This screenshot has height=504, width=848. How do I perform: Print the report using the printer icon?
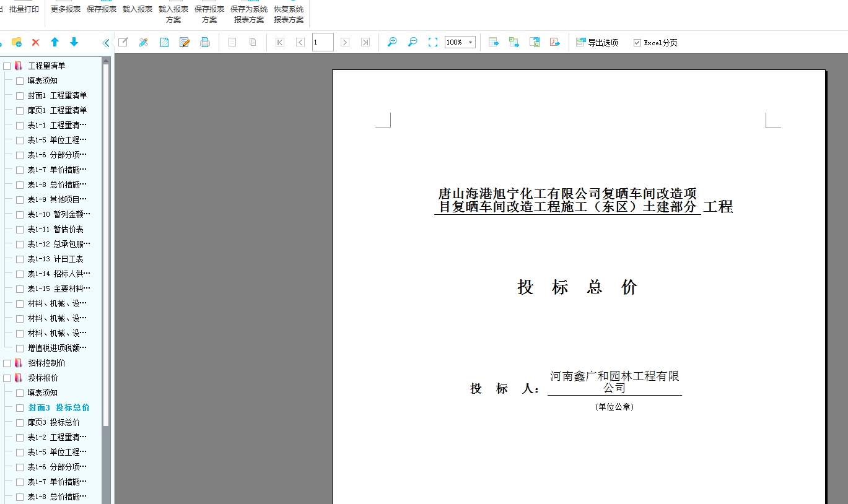click(205, 42)
